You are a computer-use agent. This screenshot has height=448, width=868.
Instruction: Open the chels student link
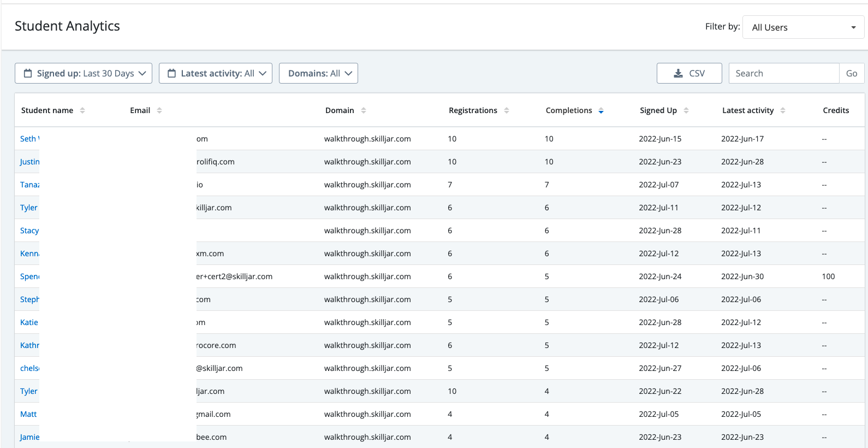(29, 368)
